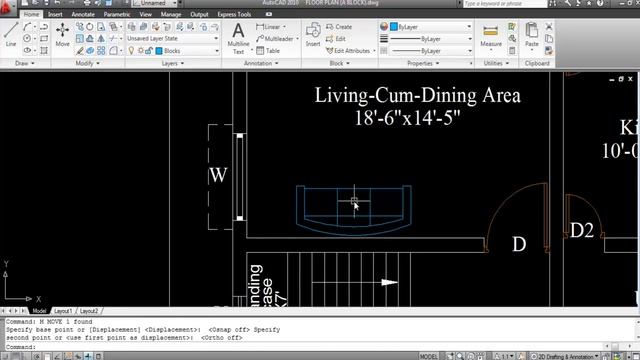Toggle MODEL space button in status bar

(429, 356)
